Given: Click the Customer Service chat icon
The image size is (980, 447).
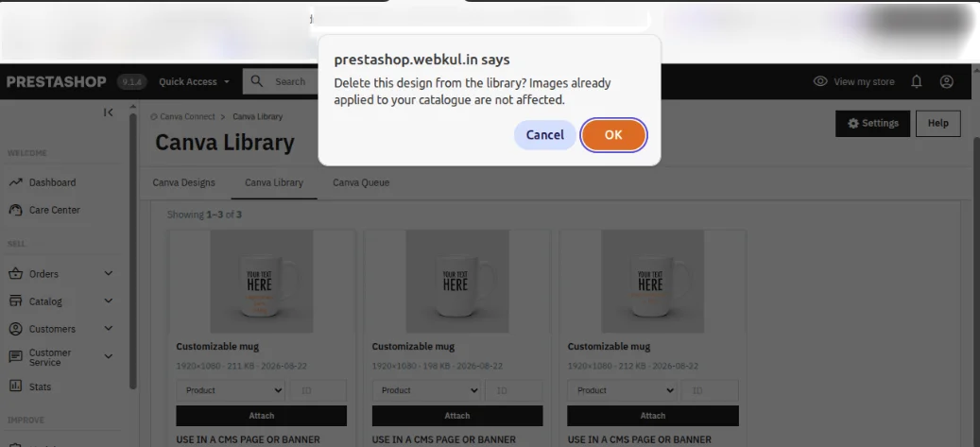Looking at the screenshot, I should [x=16, y=357].
